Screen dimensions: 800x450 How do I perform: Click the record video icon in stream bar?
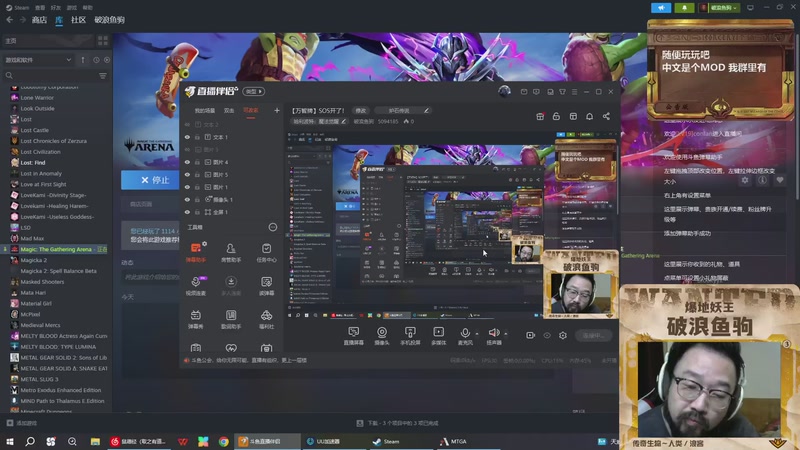click(x=531, y=335)
